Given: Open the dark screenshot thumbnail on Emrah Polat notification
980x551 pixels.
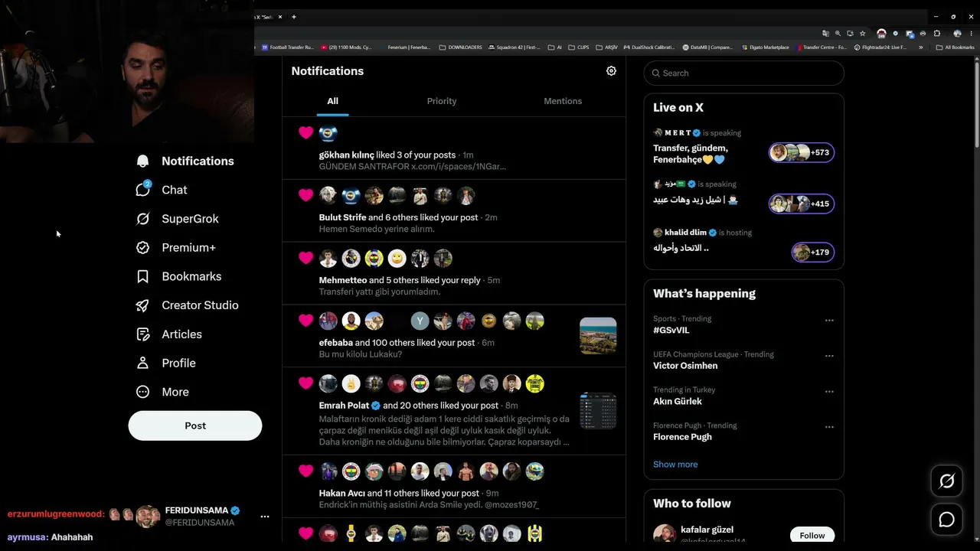Looking at the screenshot, I should (x=598, y=411).
